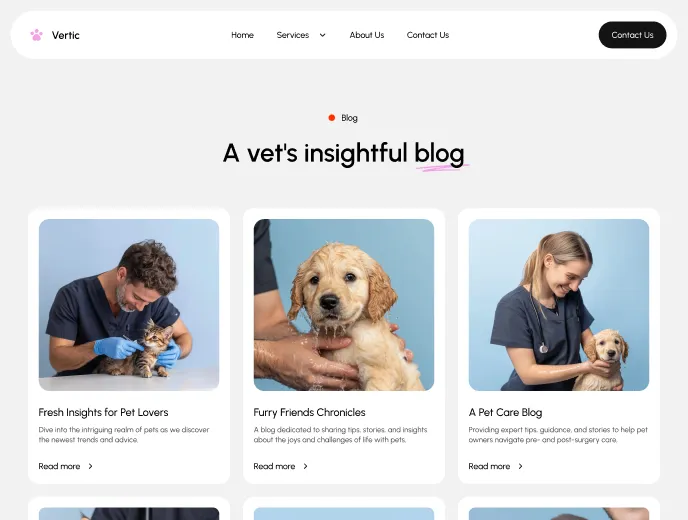Open the vet with kitten thumbnail
Viewport: 688px width, 520px height.
point(129,305)
